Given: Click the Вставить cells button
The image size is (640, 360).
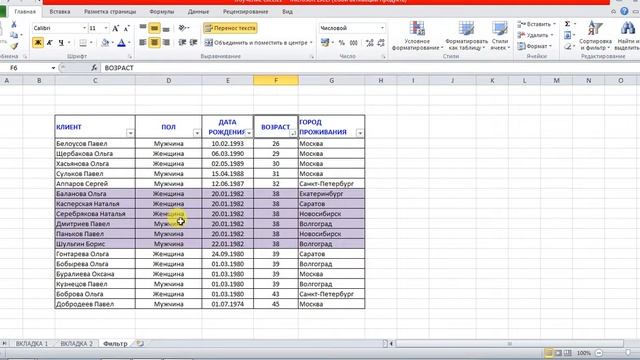Looking at the screenshot, I should 536,24.
